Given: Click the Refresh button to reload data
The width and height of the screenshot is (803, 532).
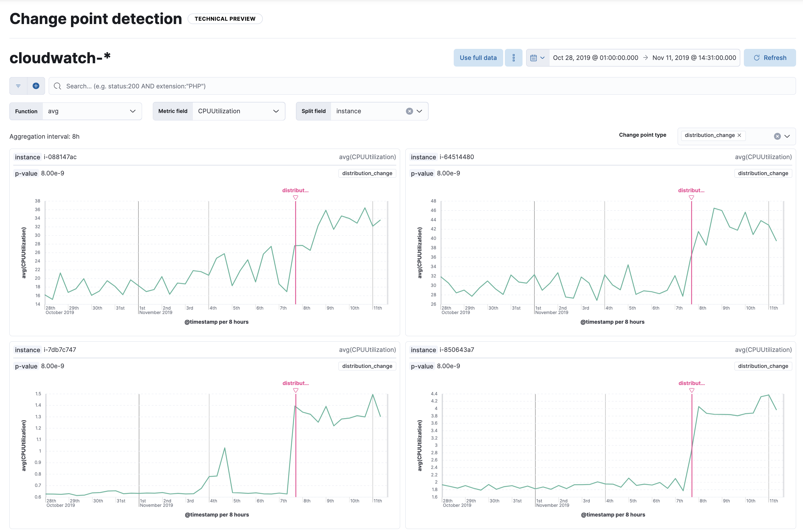Looking at the screenshot, I should click(x=768, y=58).
